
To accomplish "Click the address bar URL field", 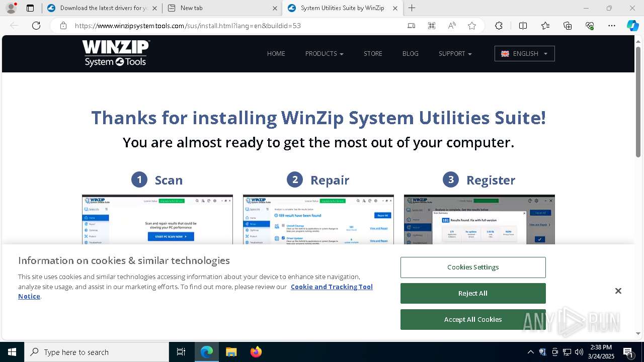I will 188,26.
